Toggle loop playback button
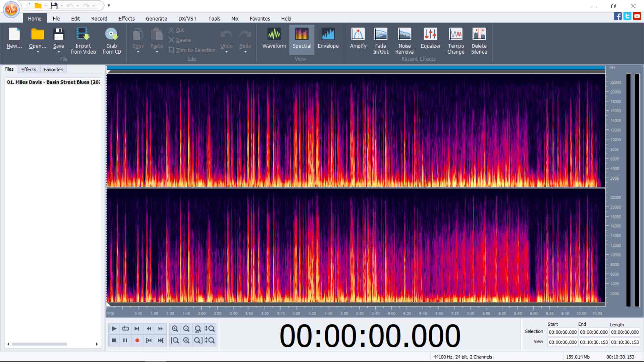 (x=125, y=328)
